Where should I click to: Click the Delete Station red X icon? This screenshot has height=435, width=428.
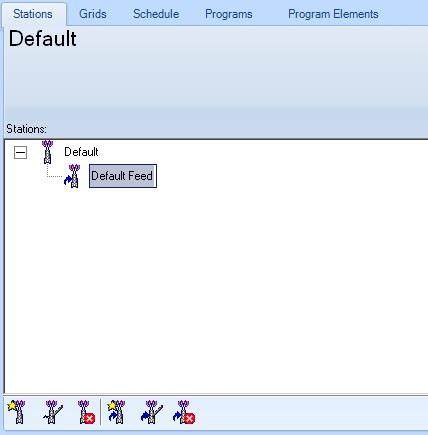86,412
